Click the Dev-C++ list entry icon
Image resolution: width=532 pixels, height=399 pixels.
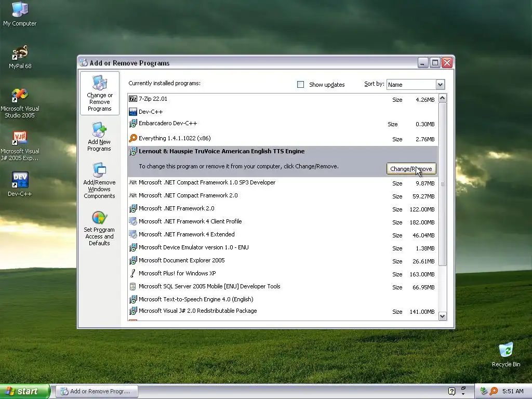coord(133,112)
